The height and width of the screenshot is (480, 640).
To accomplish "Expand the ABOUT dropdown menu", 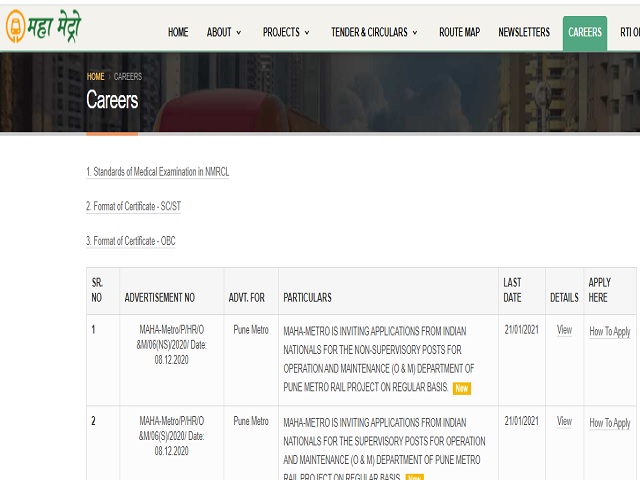I will (224, 32).
